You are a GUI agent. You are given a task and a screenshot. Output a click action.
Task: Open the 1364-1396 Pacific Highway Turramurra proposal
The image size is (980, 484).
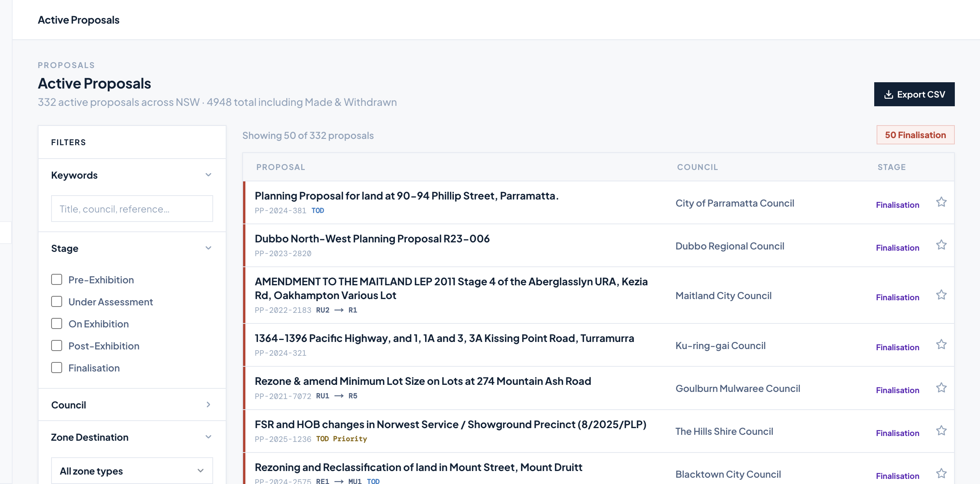point(444,338)
